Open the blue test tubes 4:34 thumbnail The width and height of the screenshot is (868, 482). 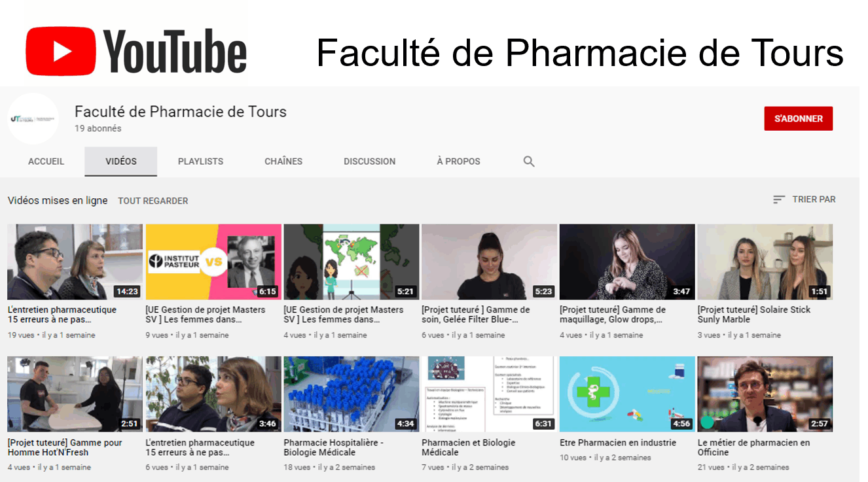(x=352, y=394)
